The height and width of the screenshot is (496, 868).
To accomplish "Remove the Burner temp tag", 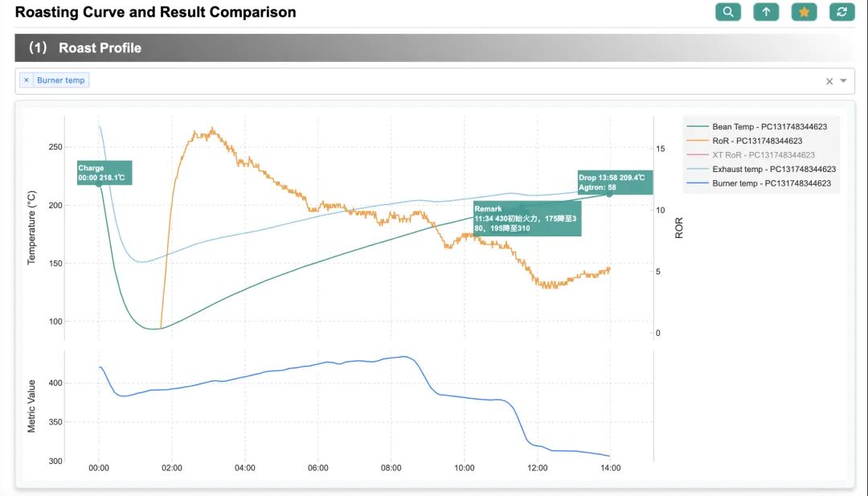I will tap(26, 80).
